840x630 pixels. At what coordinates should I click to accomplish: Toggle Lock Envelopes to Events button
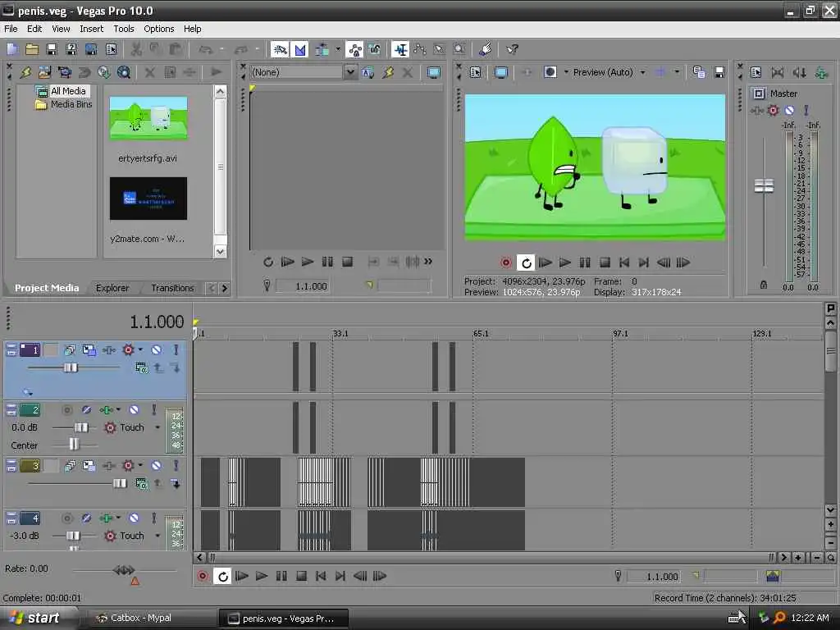pos(354,50)
